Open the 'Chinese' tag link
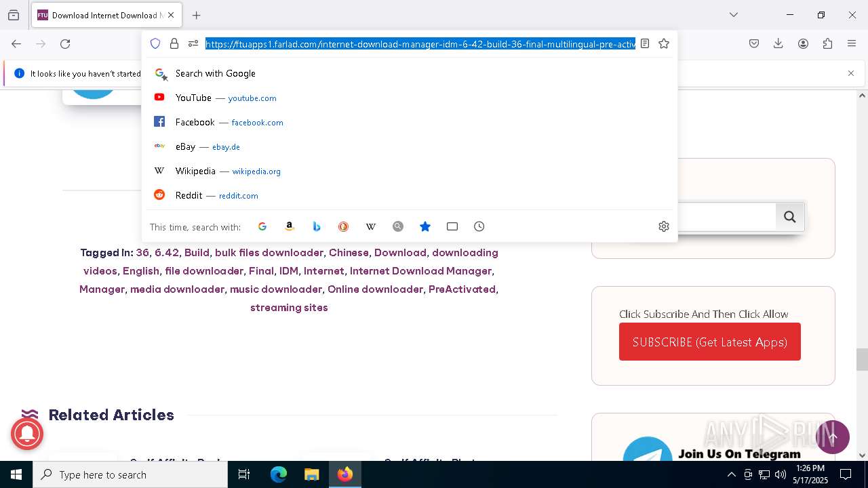The image size is (868, 488). (x=349, y=252)
